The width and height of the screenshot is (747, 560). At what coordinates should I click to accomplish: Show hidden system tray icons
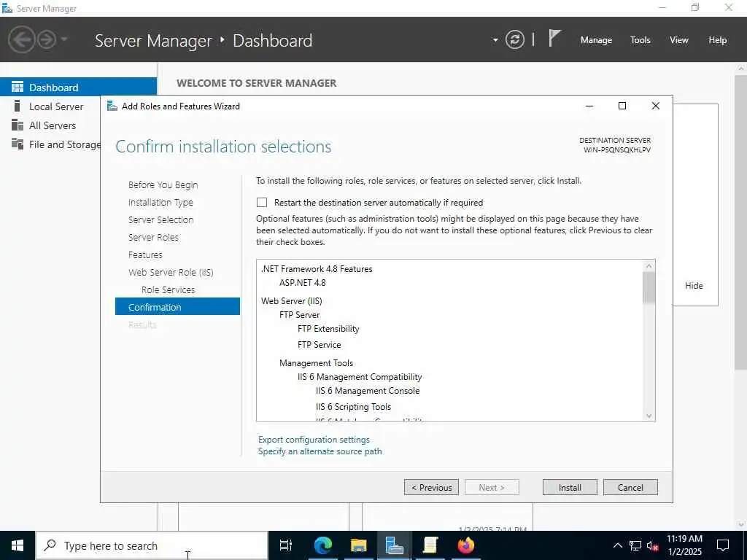pos(617,545)
